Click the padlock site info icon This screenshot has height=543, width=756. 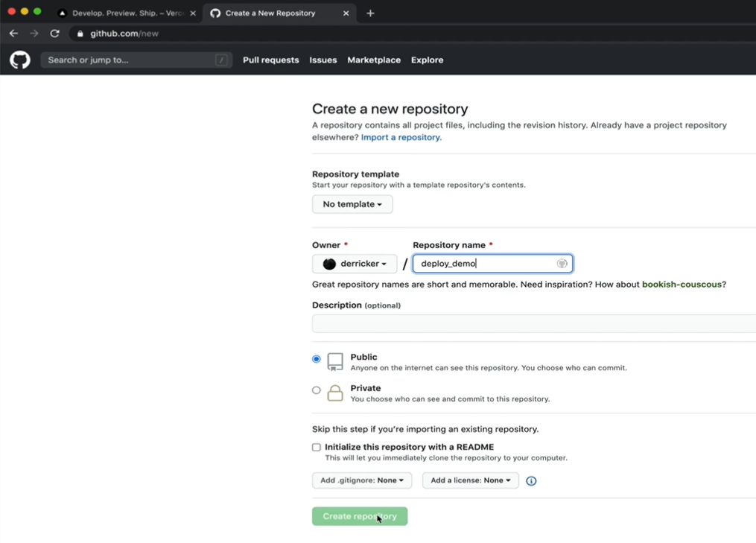(x=80, y=34)
